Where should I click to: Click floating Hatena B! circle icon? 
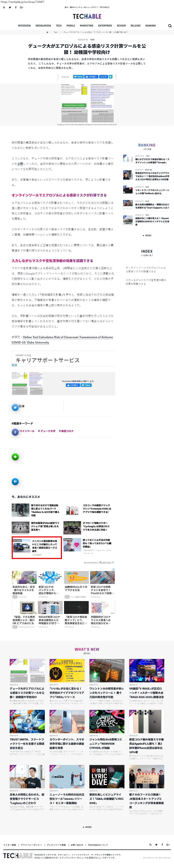tap(15, 481)
